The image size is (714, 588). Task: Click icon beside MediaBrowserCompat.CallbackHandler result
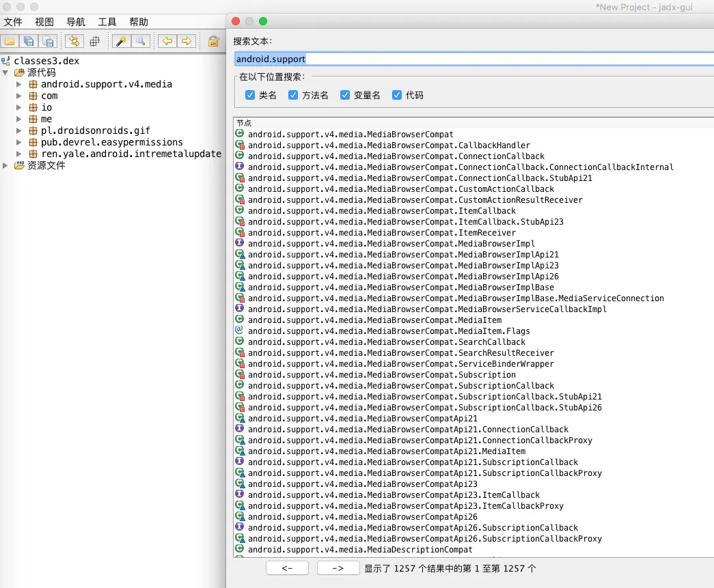pos(240,145)
